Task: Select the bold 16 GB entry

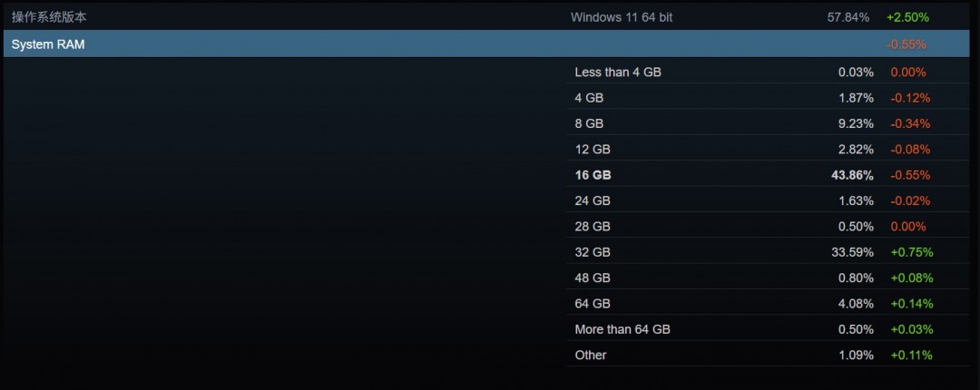Action: coord(593,175)
